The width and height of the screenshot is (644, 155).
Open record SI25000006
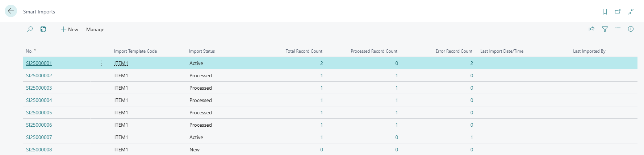39,125
